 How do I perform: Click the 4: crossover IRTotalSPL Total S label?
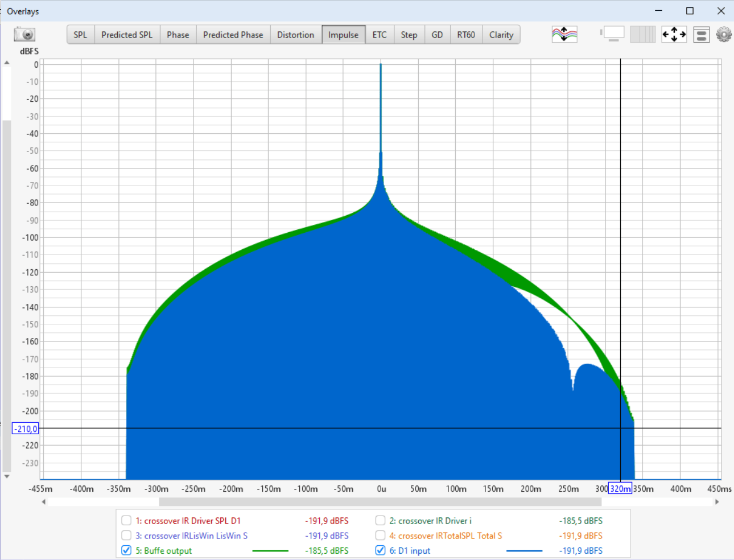pos(446,536)
